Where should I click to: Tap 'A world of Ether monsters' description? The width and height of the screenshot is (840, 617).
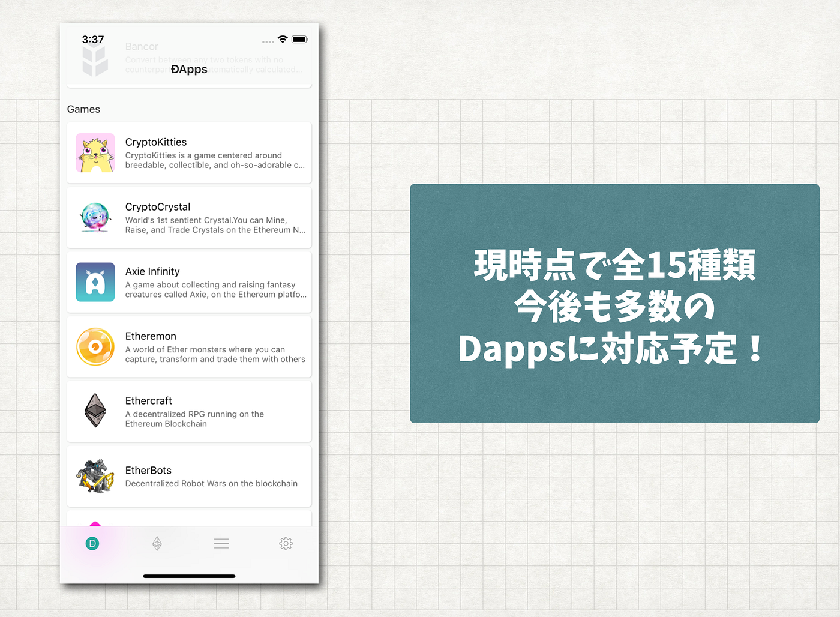point(215,354)
